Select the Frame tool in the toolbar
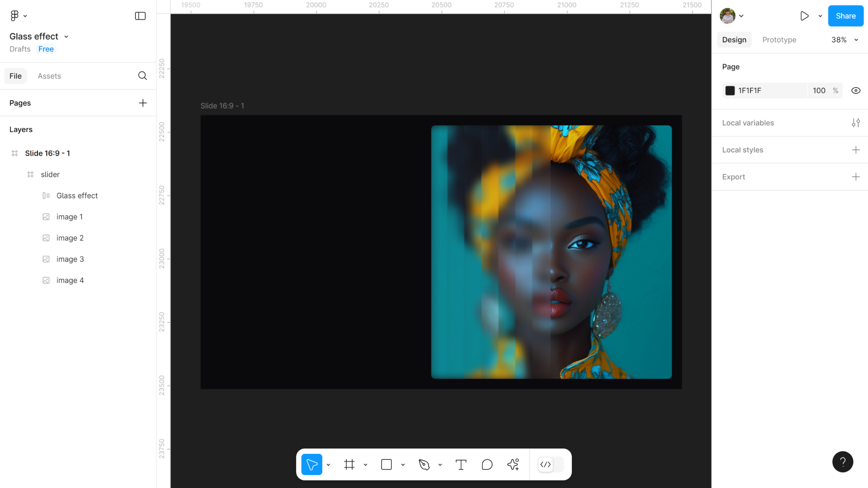Screen dimensions: 868x488 tap(349, 465)
